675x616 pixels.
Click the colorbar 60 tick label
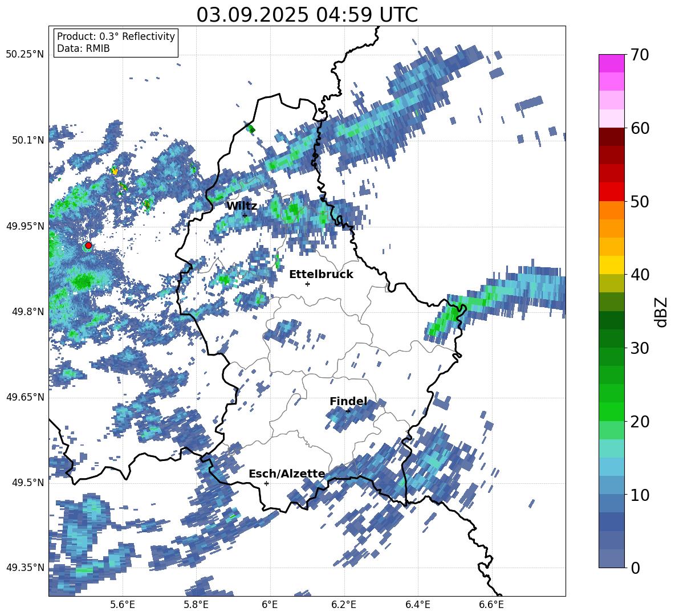click(640, 128)
